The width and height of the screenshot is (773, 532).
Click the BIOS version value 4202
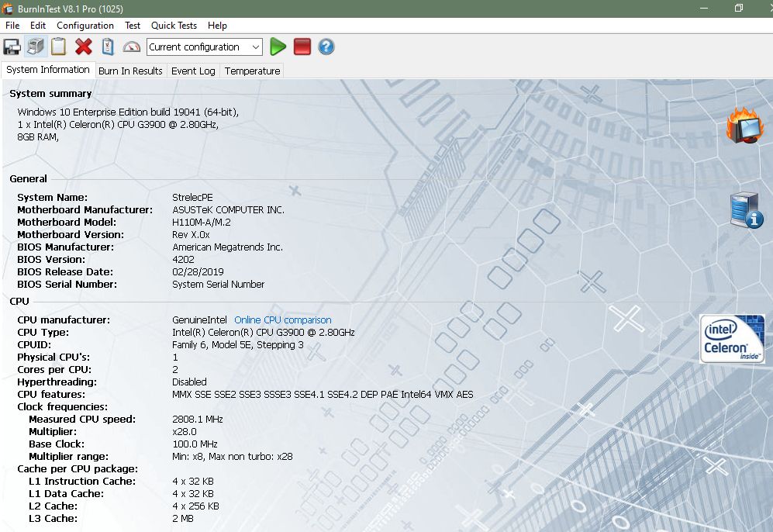click(183, 259)
